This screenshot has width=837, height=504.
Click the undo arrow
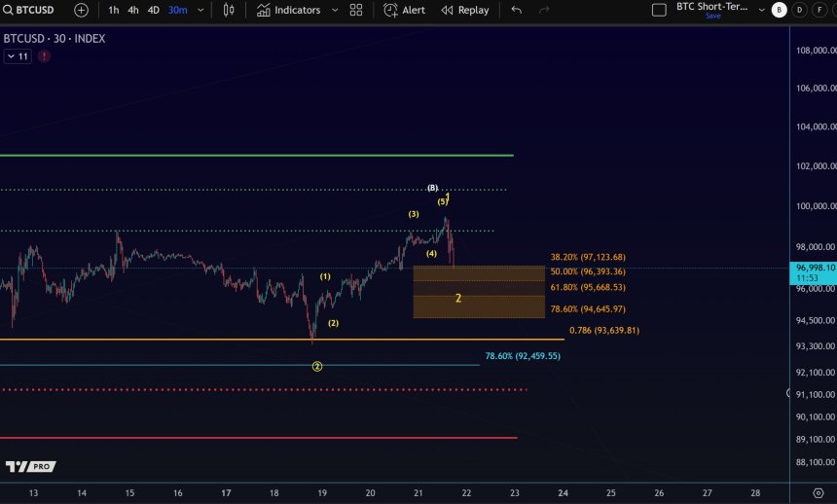click(x=517, y=10)
